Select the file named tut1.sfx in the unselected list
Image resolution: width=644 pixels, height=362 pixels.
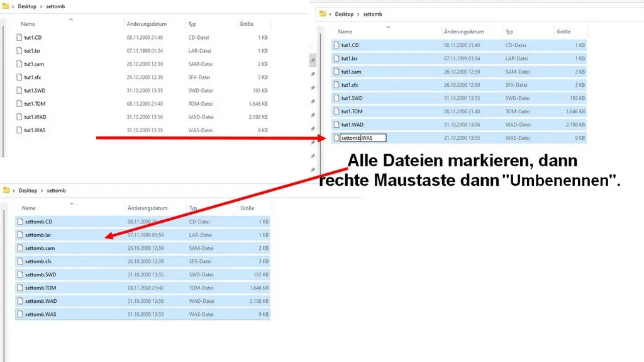point(33,77)
